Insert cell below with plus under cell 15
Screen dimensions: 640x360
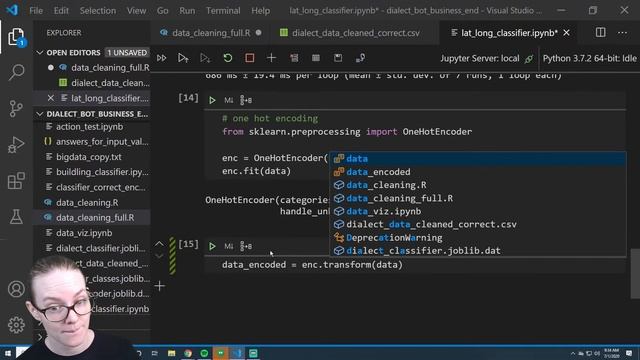coord(160,286)
